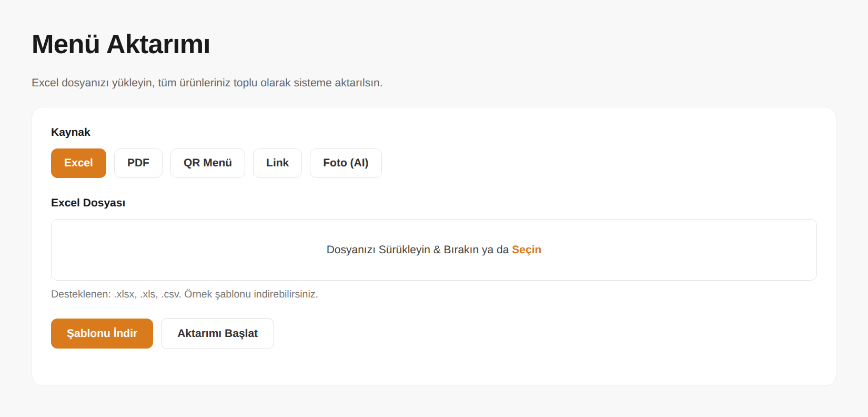The height and width of the screenshot is (417, 868).
Task: Click the supported formats hint text
Action: point(185,294)
